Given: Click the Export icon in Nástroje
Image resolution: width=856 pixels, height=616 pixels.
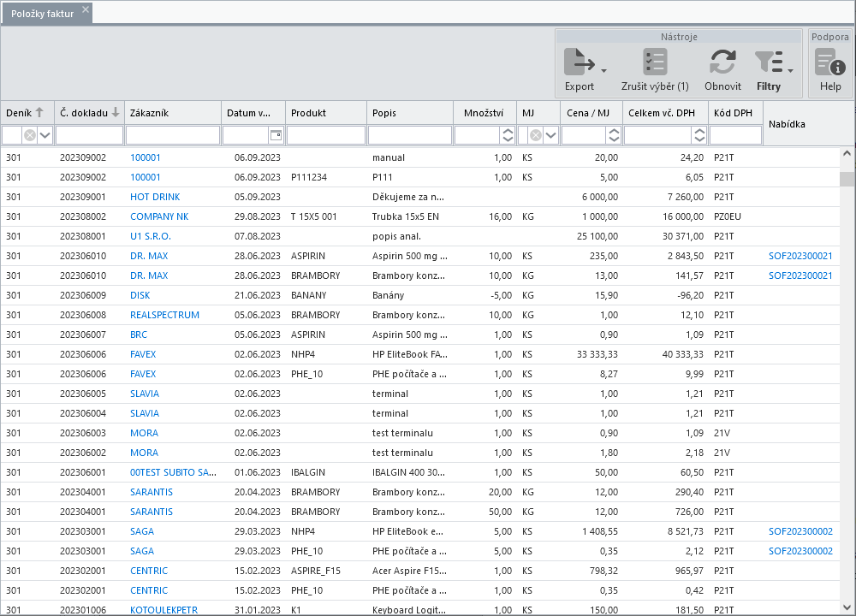Looking at the screenshot, I should pyautogui.click(x=580, y=62).
